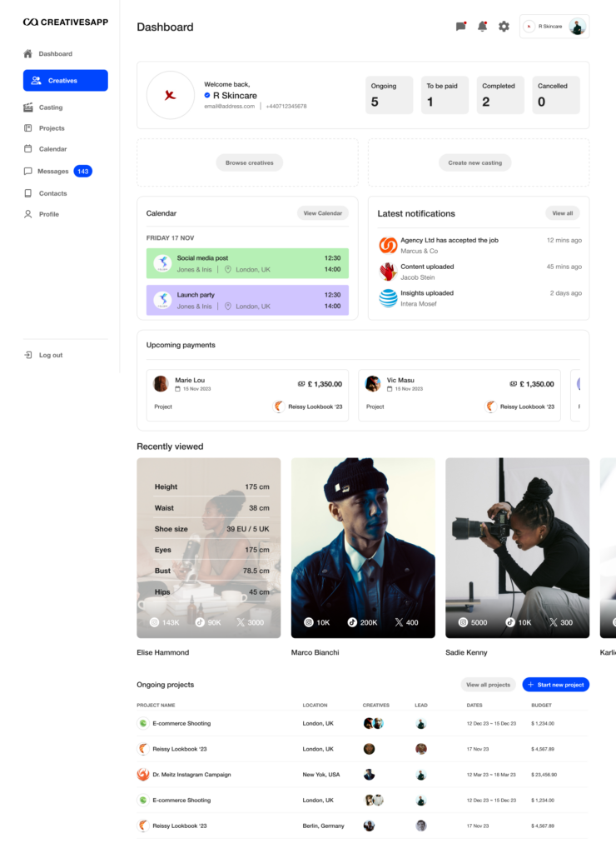The height and width of the screenshot is (853, 616).
Task: Open Calendar in the sidebar
Action: [46, 149]
